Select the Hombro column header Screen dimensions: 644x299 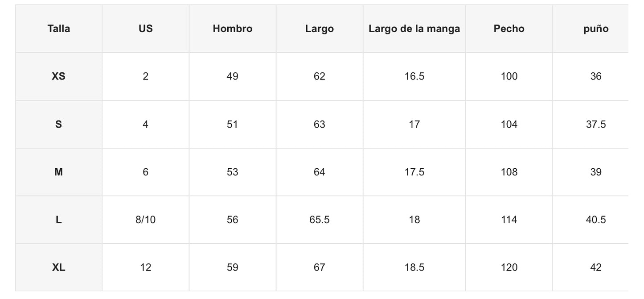232,29
